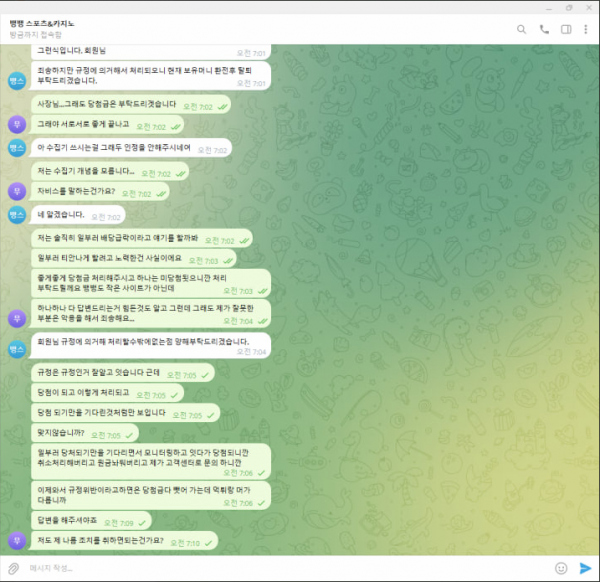This screenshot has height=582, width=600.
Task: Select message 저는 솔직히 일부러 배당급락이라고
Action: 142,238
